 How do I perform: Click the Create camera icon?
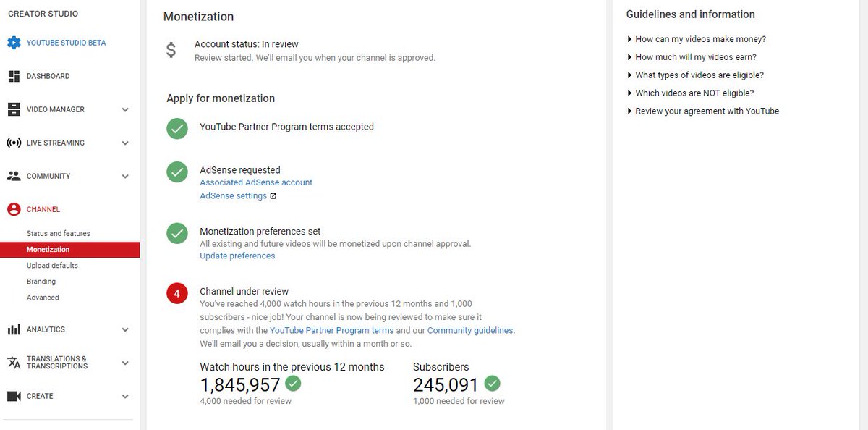(x=14, y=396)
